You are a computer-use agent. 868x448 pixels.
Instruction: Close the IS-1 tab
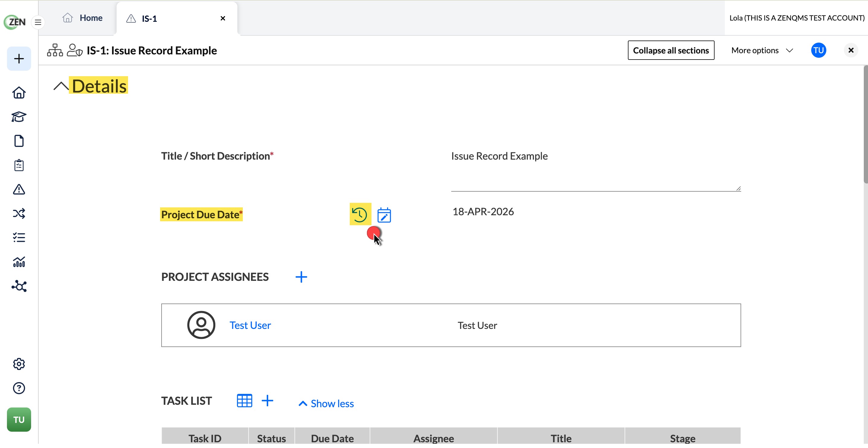point(223,18)
